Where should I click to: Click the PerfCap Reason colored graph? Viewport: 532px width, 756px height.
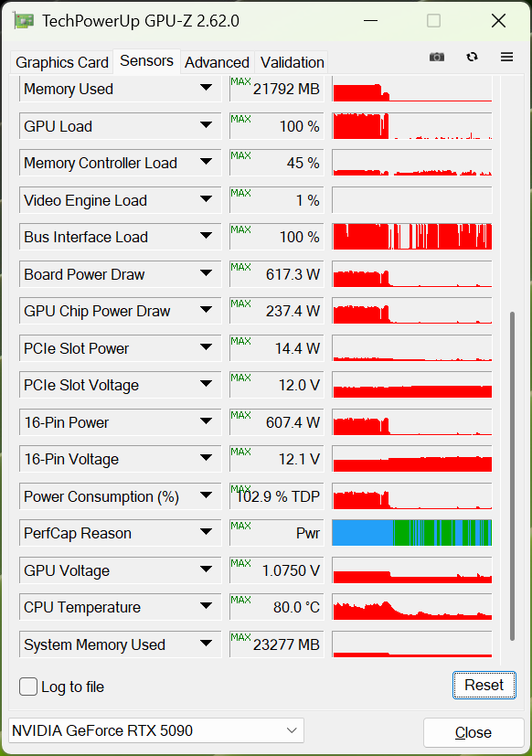pyautogui.click(x=411, y=533)
